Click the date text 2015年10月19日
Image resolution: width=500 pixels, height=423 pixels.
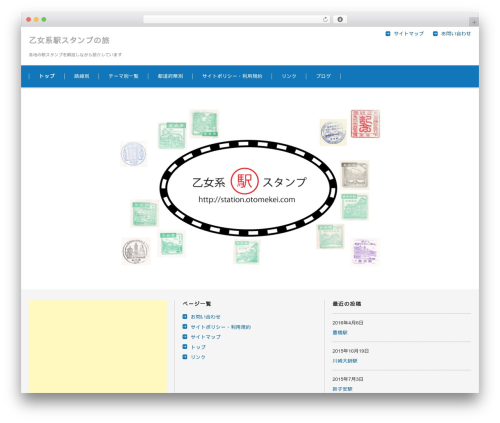click(x=350, y=351)
